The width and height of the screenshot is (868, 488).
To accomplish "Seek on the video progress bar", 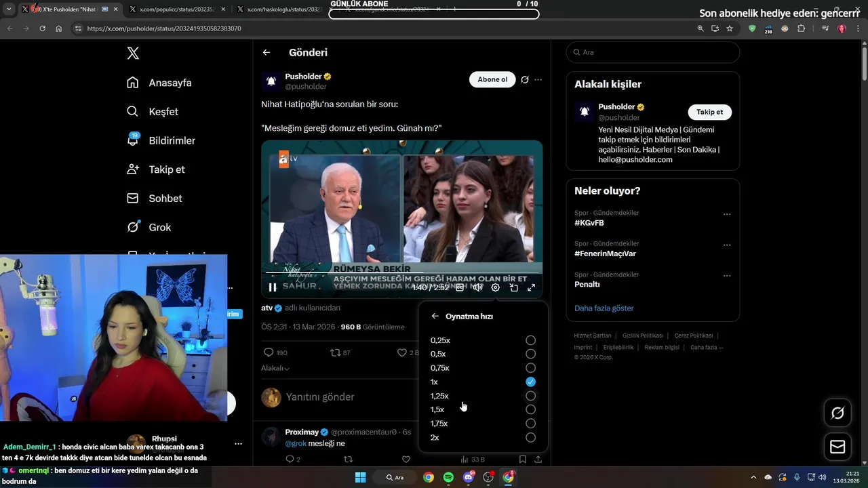I will click(x=401, y=272).
